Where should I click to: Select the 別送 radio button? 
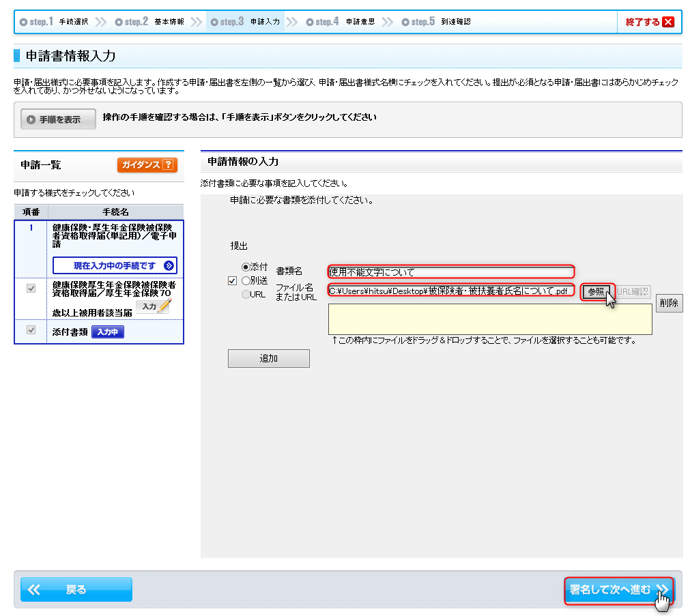tap(246, 280)
